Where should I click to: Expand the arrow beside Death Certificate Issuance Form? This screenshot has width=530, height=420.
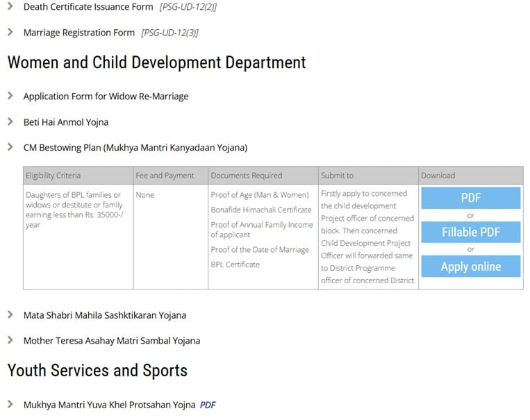pos(10,6)
